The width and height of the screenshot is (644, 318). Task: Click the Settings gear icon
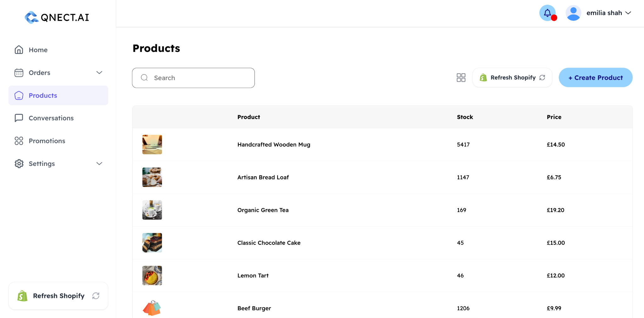(x=19, y=163)
